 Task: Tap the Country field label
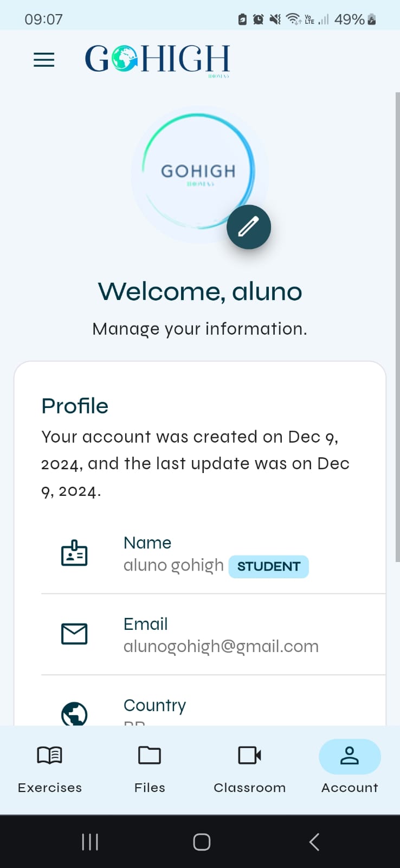154,705
